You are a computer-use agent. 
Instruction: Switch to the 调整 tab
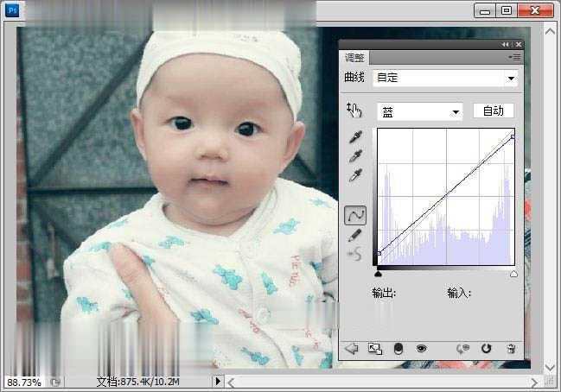point(354,58)
